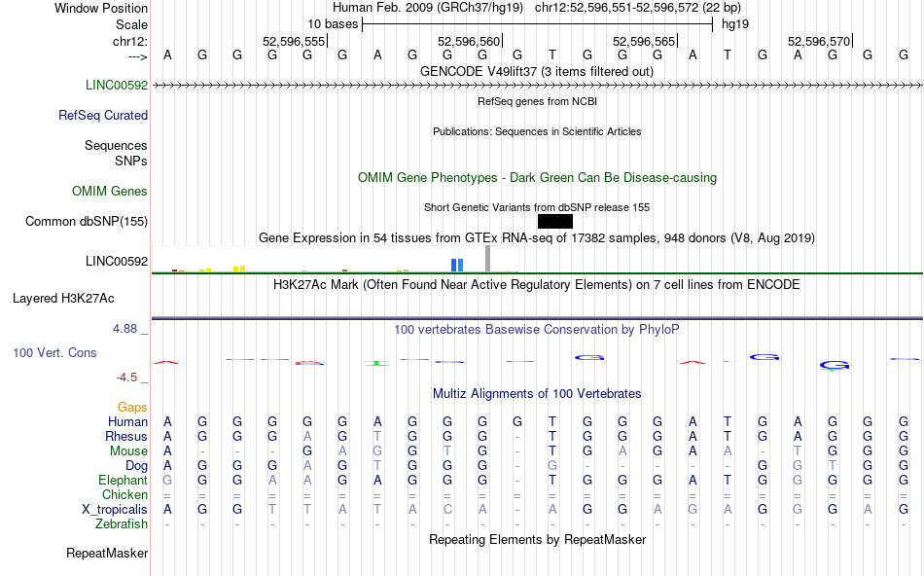Click the green LINC00592 intron arrow line

click(537, 86)
